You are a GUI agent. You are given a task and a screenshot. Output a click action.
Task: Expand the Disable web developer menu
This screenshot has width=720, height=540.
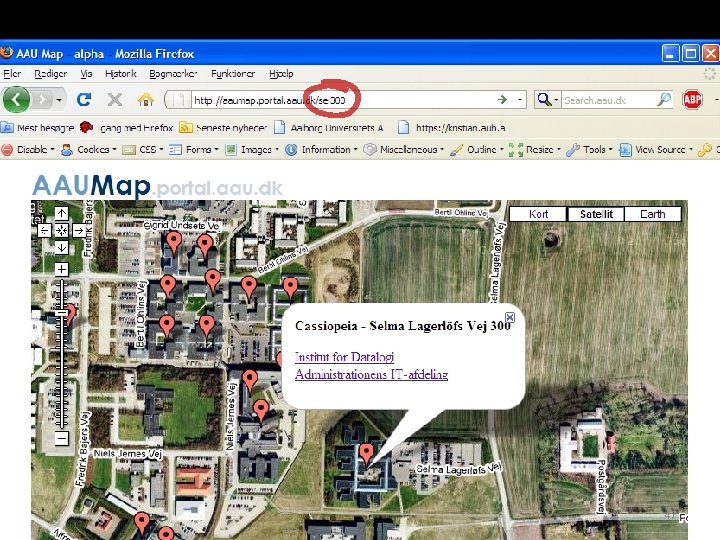(x=28, y=150)
